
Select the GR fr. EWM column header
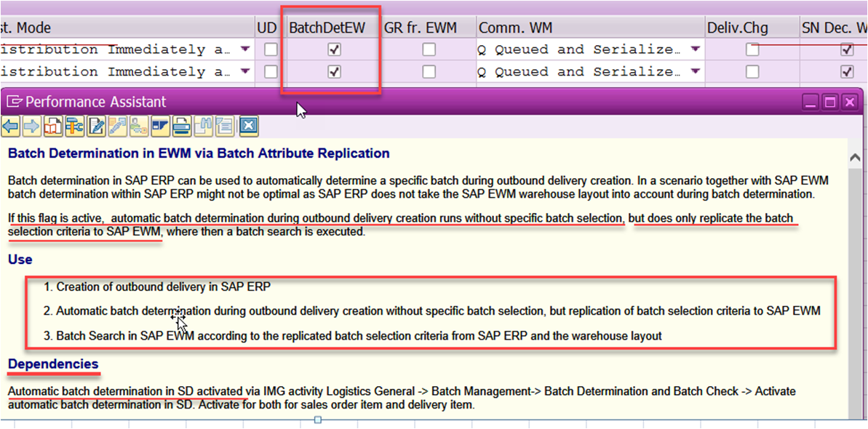[x=428, y=28]
